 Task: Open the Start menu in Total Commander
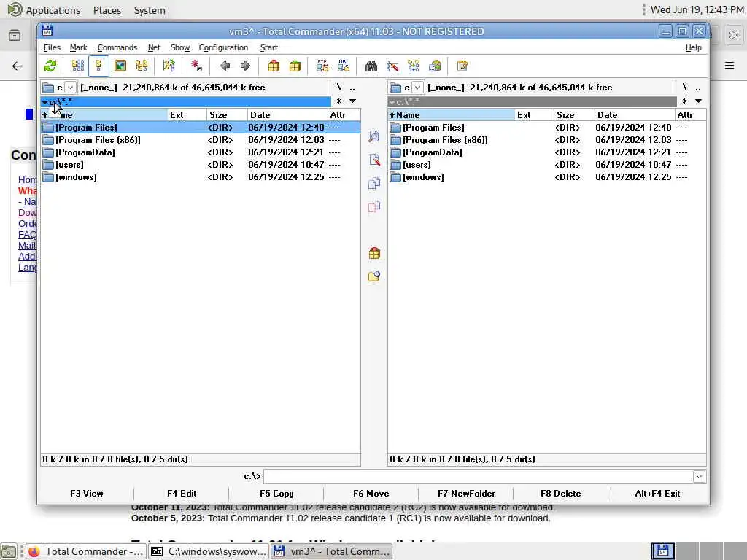tap(268, 47)
